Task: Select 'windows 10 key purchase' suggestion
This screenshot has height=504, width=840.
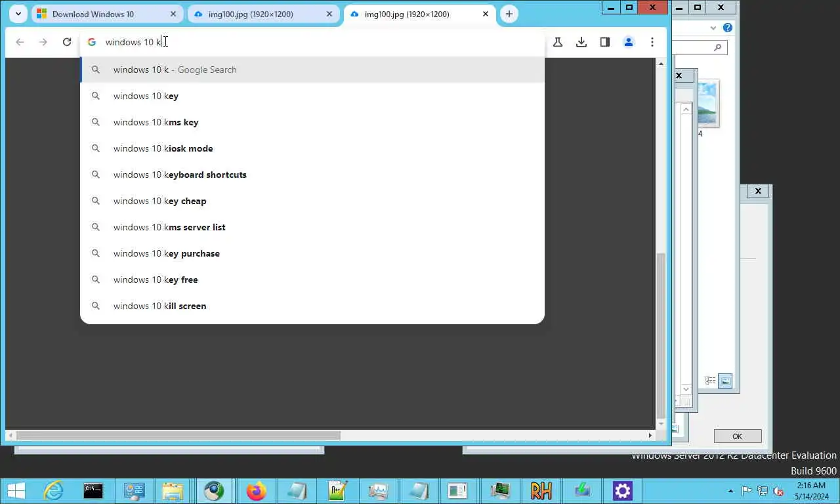Action: tap(312, 253)
